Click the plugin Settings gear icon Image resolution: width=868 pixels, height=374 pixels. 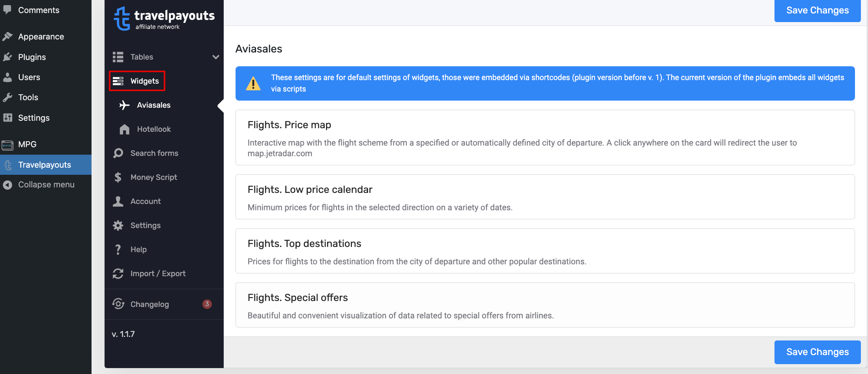point(118,225)
